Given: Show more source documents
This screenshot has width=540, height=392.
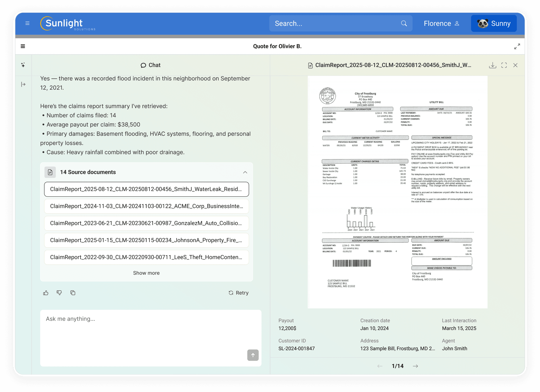Looking at the screenshot, I should click(146, 273).
